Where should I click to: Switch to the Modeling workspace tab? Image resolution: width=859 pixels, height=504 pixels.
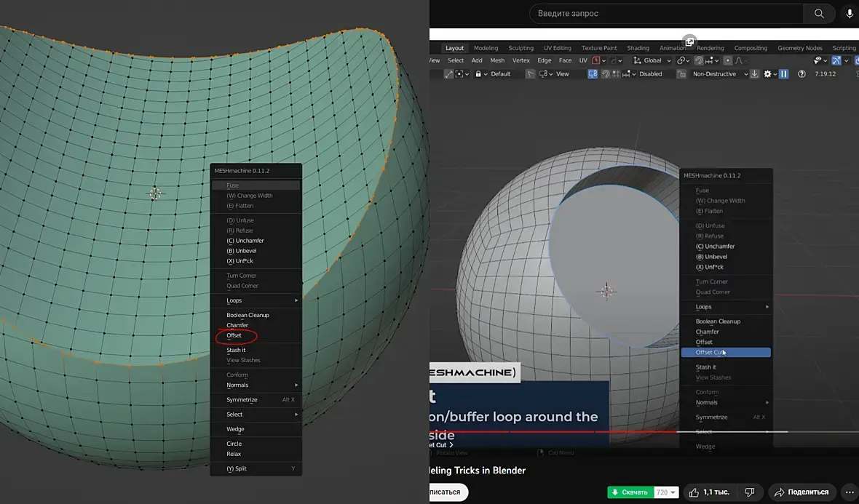(x=486, y=48)
